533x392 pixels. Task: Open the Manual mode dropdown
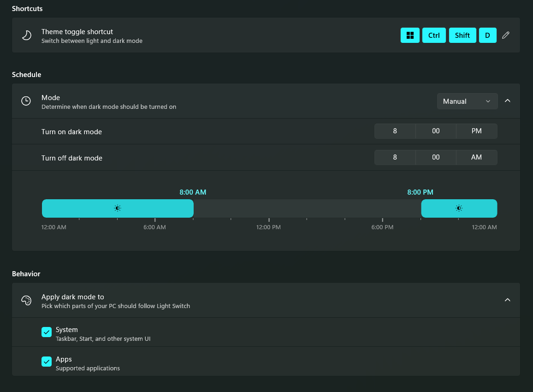click(x=467, y=101)
